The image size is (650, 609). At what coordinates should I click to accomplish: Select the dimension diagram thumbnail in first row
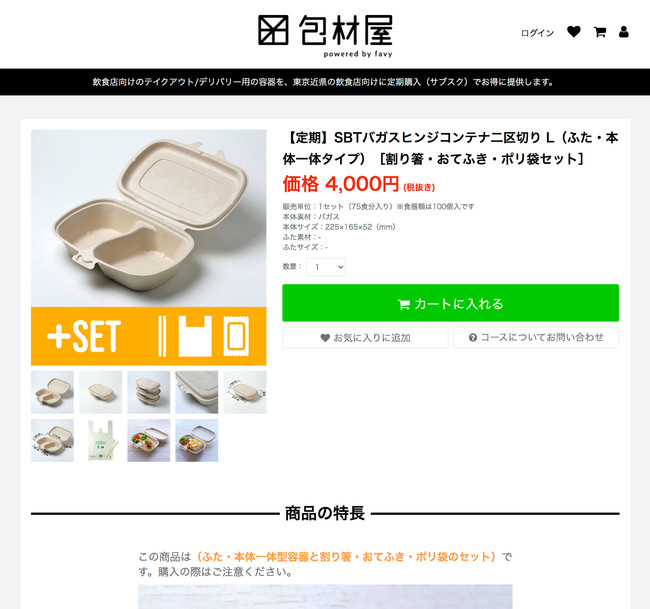pyautogui.click(x=245, y=392)
